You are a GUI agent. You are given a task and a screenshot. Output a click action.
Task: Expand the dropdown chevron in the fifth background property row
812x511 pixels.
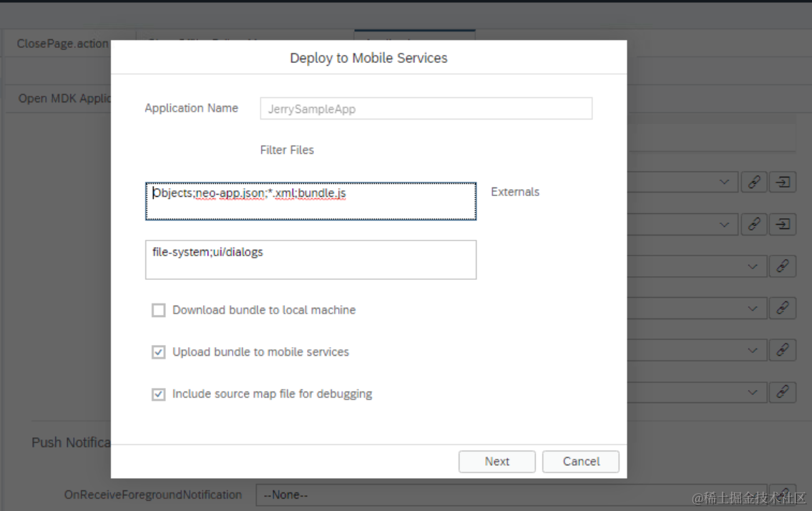click(x=753, y=351)
